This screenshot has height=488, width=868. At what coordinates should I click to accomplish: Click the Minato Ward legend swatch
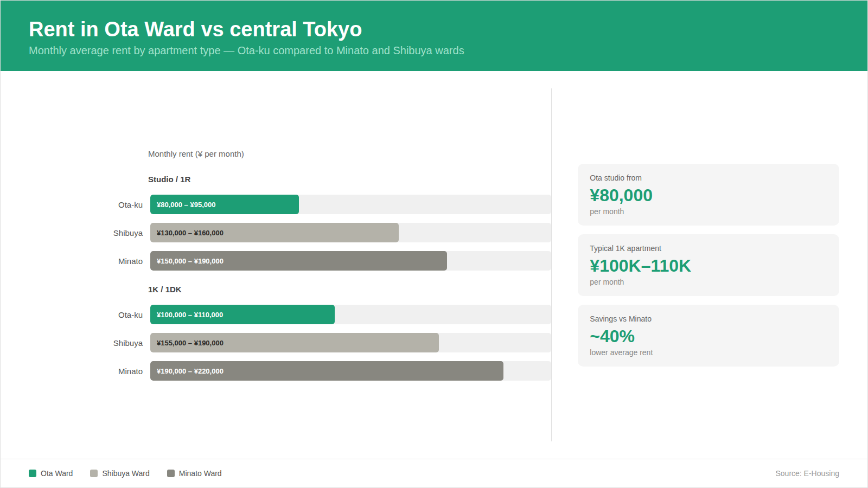(171, 473)
